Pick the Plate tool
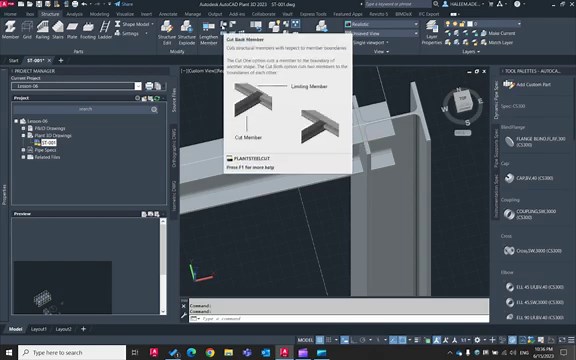This screenshot has width=576, height=360. [x=72, y=30]
